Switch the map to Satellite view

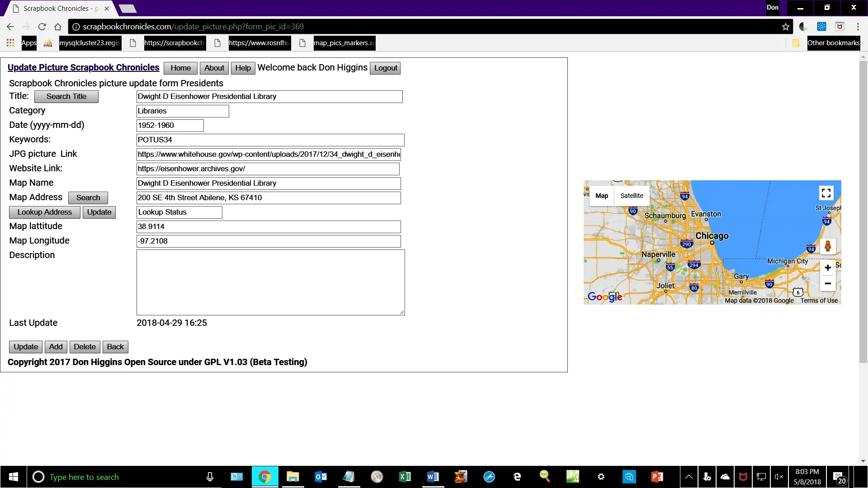point(632,196)
